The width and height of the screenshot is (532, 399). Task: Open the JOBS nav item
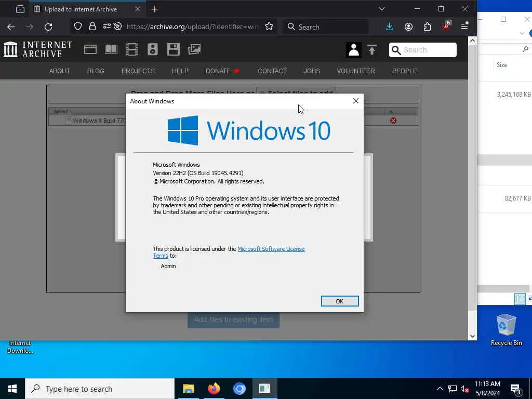312,71
